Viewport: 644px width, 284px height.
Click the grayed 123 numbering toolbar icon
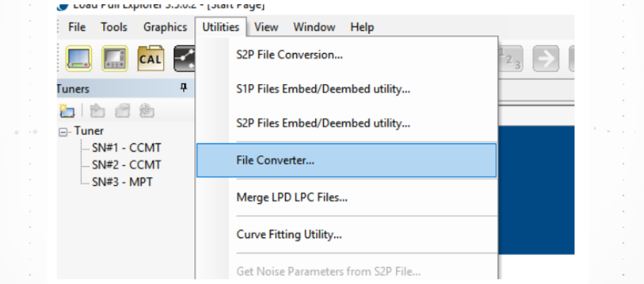point(509,59)
